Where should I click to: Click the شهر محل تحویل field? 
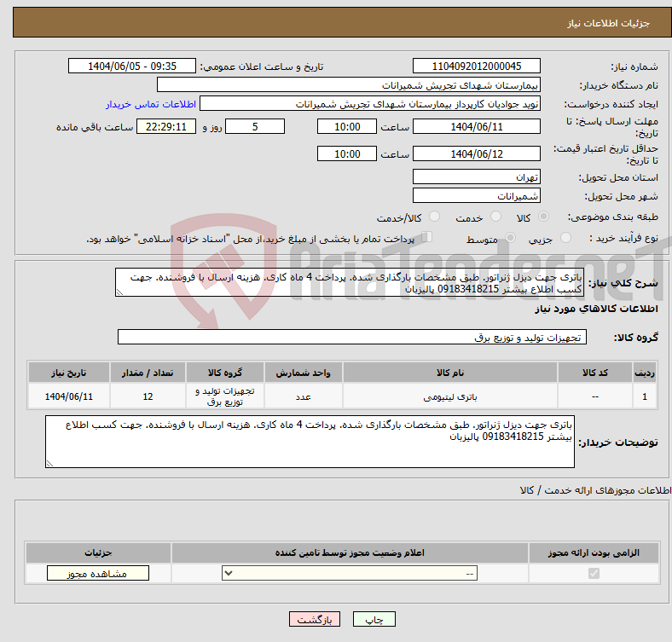pos(477,196)
